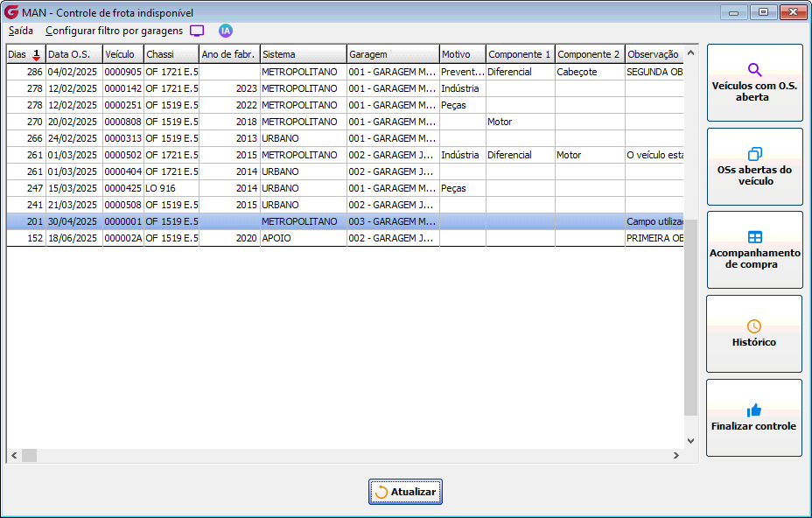Click the refresh arrow icon in Atualizar button
The width and height of the screenshot is (812, 518).
pos(381,492)
